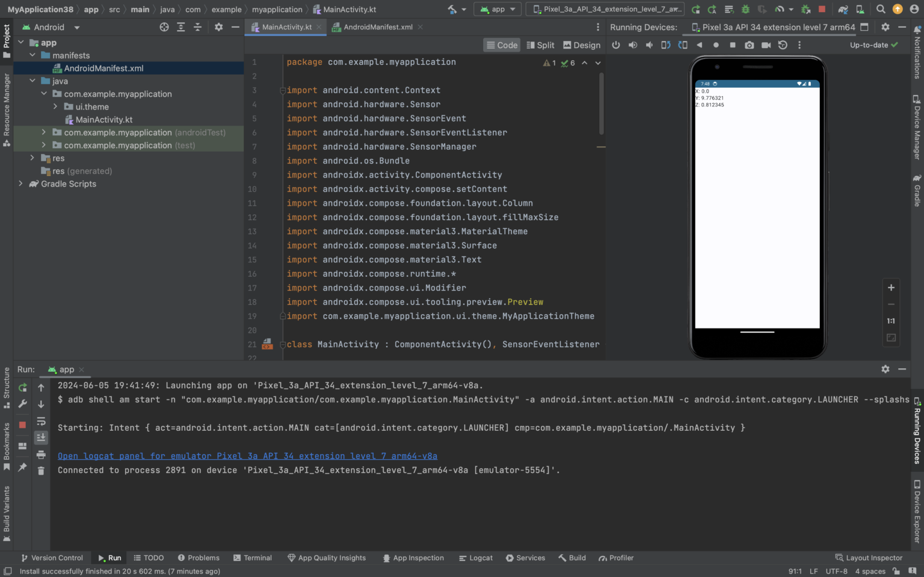Collapse the com.example.myapplication package
The height and width of the screenshot is (577, 924).
(x=43, y=94)
